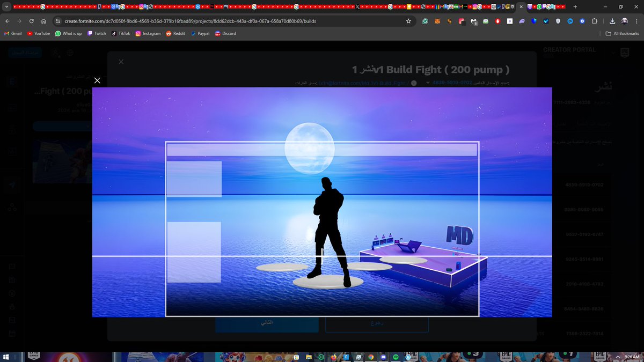Open the Discord bookmark
The image size is (644, 362).
click(x=225, y=33)
